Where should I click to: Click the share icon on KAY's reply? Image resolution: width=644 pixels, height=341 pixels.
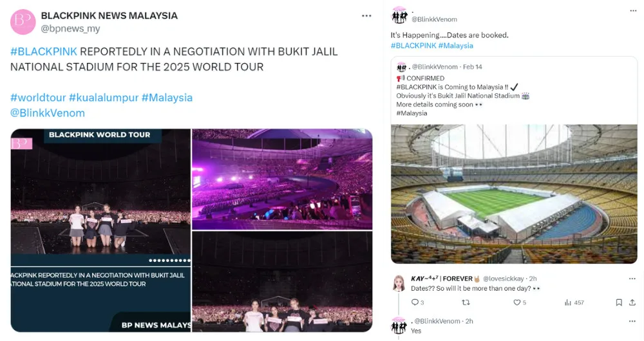(633, 302)
